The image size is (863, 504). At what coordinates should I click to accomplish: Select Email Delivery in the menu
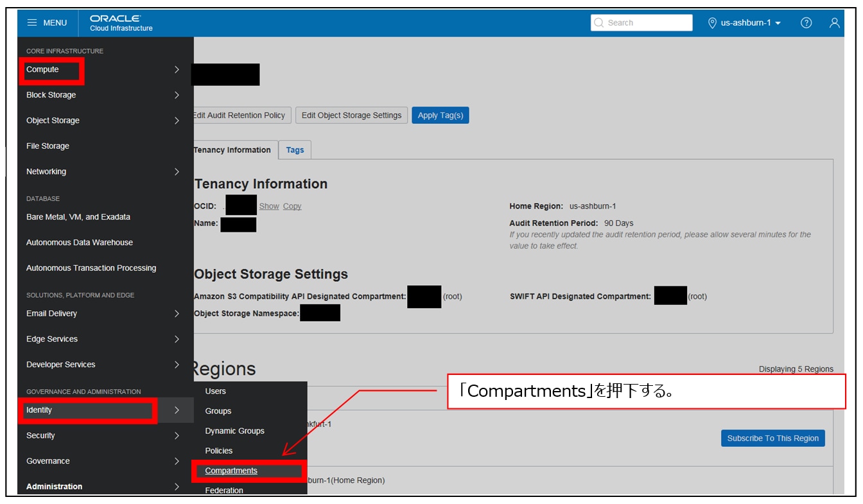coord(51,313)
